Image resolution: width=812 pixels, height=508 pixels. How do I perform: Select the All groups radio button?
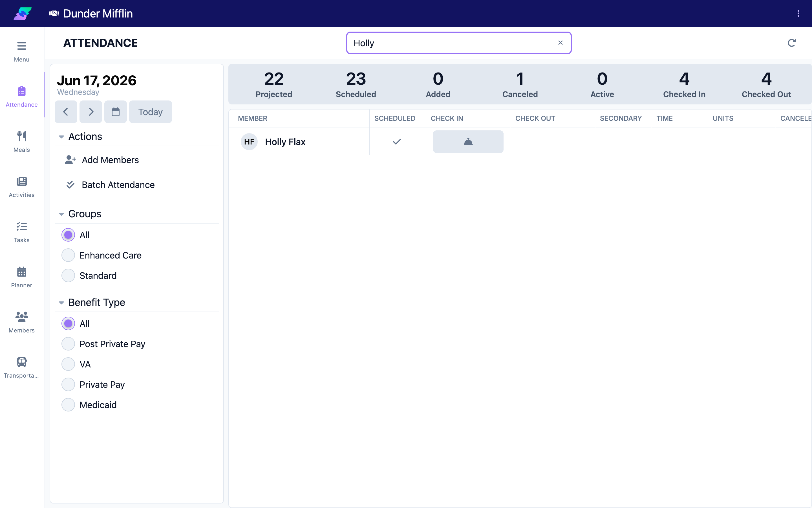68,235
